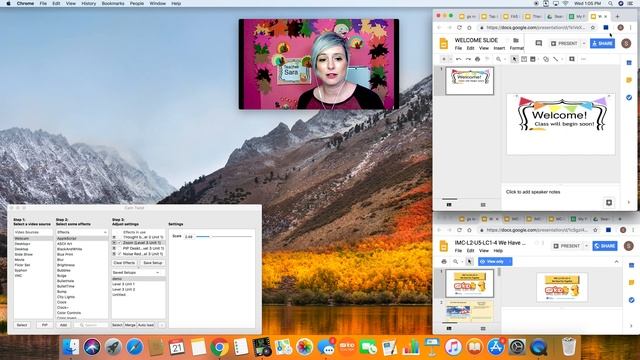
Task: Click the redo icon in WELCOME SLIDE toolbar
Action: point(468,59)
